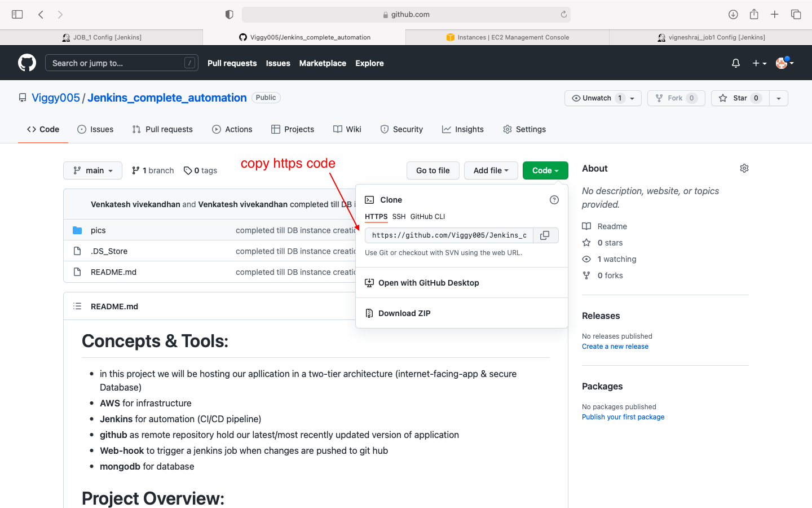Open the README outline list icon
Screen dimensions: 812x508
pos(77,306)
